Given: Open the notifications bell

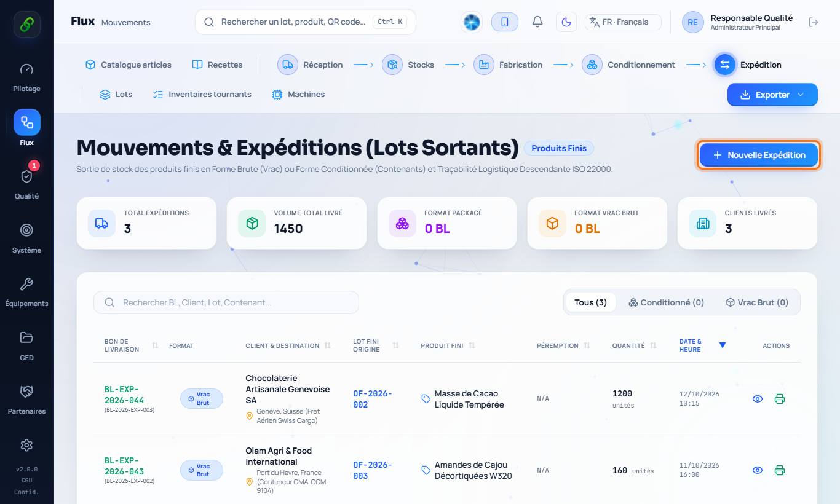Looking at the screenshot, I should pos(537,22).
